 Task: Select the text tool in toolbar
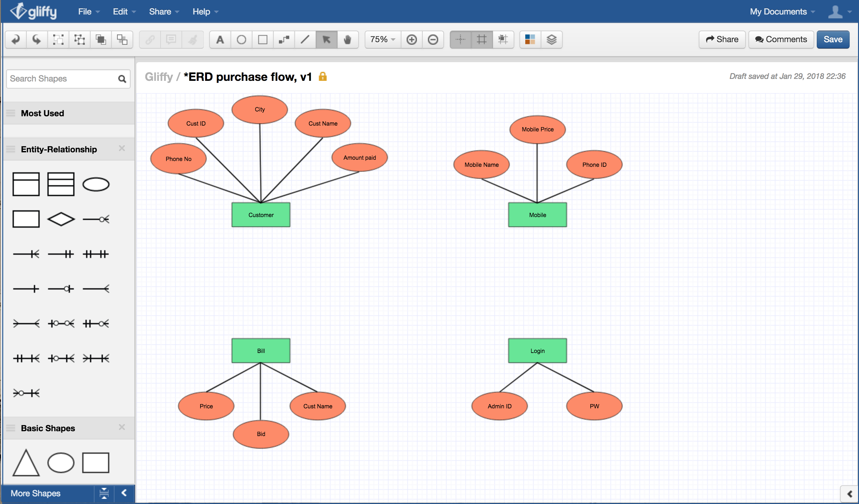[x=220, y=39]
